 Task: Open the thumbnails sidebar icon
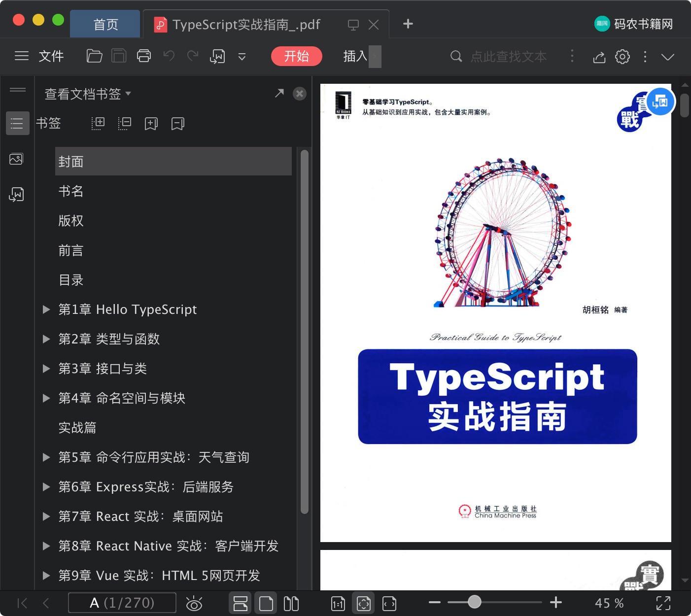click(x=16, y=159)
